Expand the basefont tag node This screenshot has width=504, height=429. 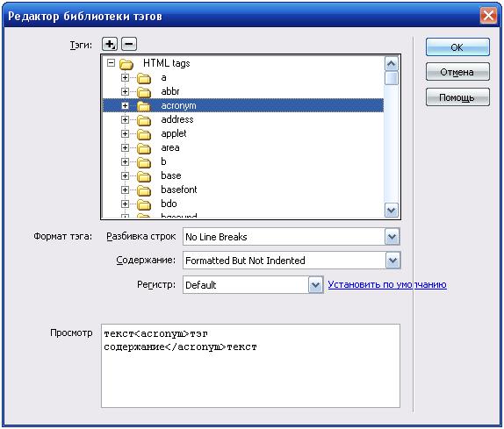tap(125, 189)
